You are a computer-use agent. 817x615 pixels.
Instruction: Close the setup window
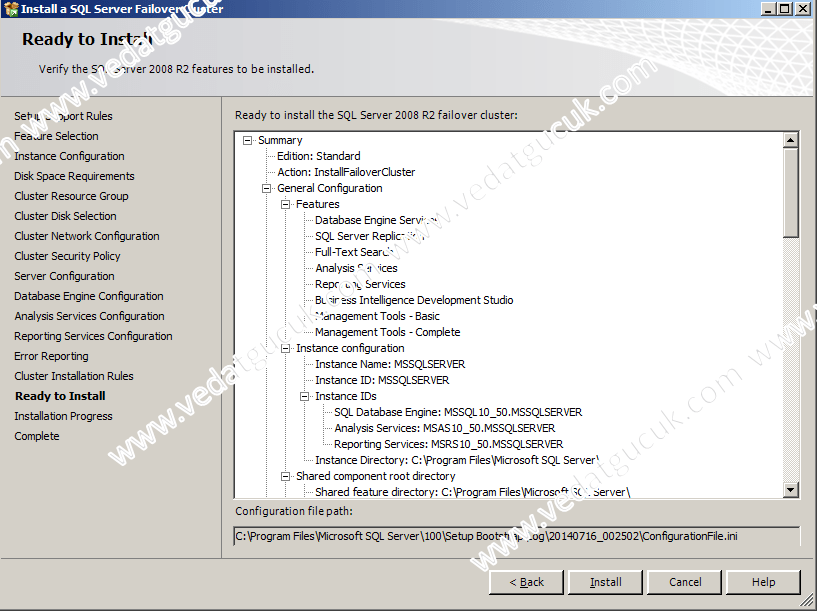[803, 8]
